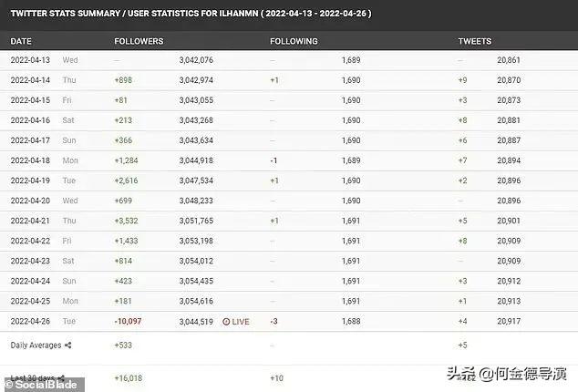Click follower total 3,042,974

(196, 80)
